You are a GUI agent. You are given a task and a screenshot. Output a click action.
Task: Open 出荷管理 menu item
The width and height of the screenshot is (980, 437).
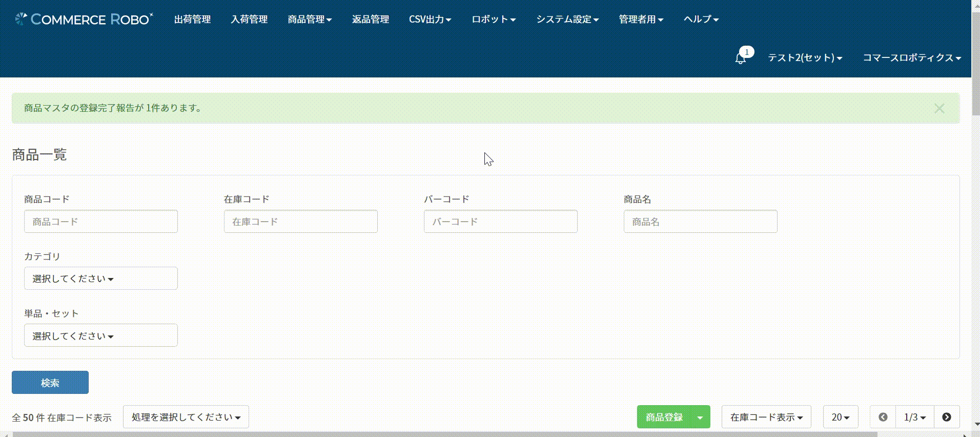192,19
